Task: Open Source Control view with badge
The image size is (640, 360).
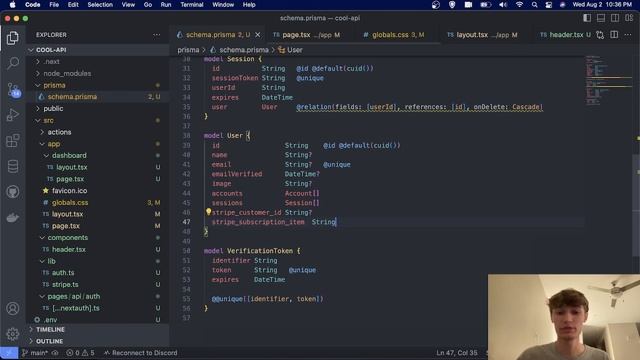Action: click(x=13, y=89)
